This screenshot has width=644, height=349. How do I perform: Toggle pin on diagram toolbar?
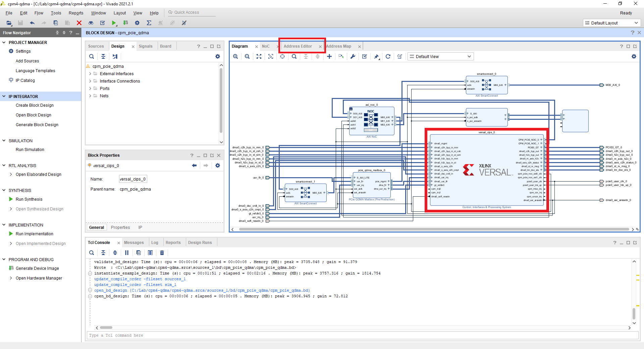tap(376, 56)
